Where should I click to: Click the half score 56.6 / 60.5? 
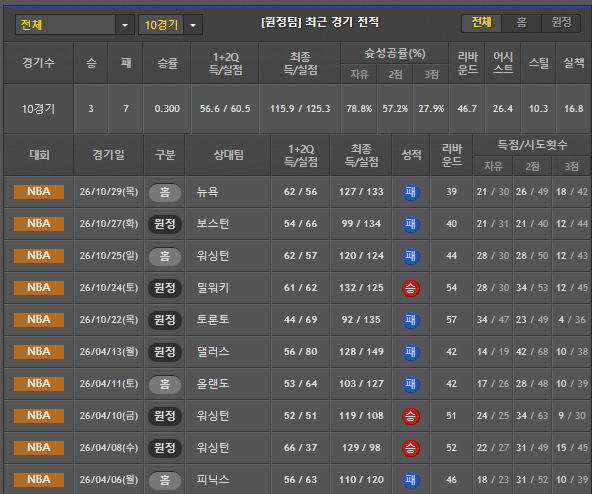coord(225,109)
